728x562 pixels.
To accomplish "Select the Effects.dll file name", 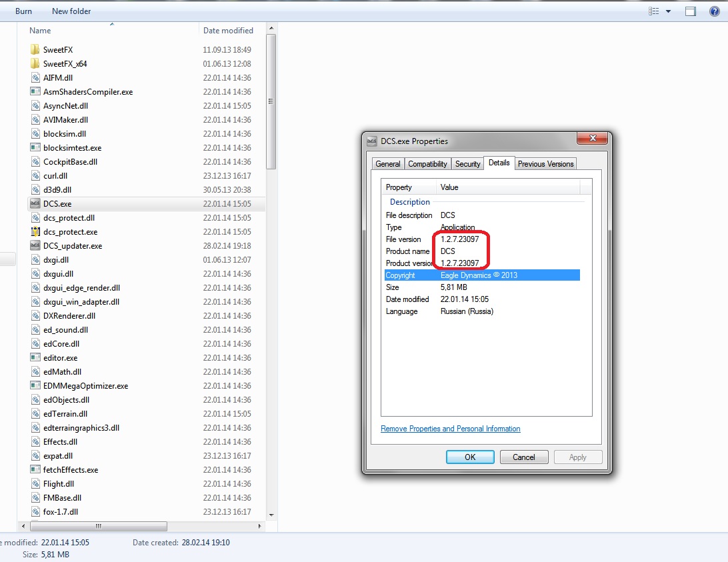I will click(61, 442).
